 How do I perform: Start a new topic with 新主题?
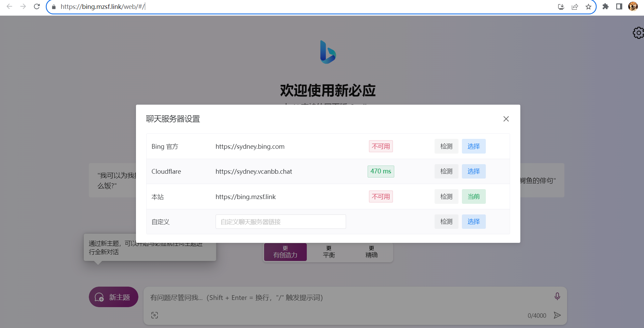coord(113,297)
